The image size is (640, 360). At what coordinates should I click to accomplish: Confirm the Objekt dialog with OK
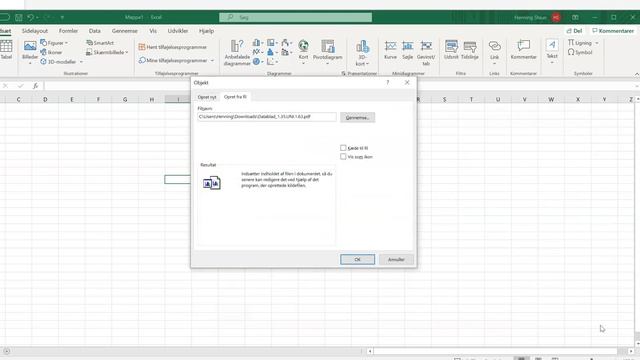pyautogui.click(x=358, y=260)
